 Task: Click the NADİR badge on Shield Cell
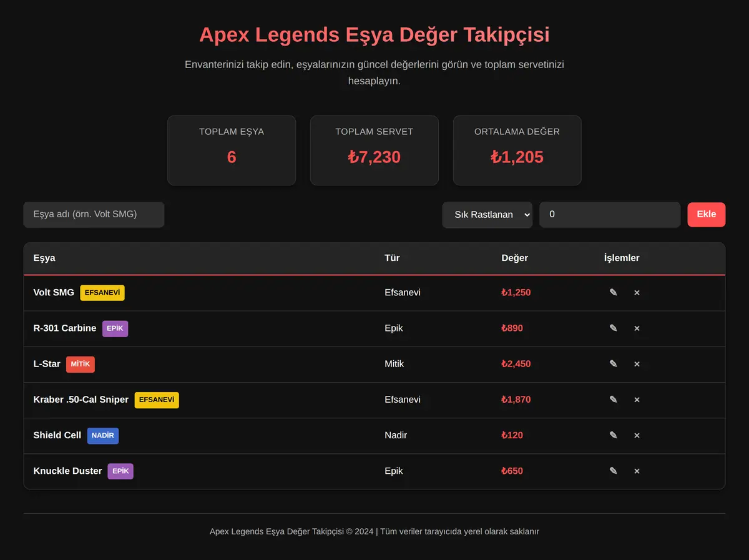[x=103, y=436]
